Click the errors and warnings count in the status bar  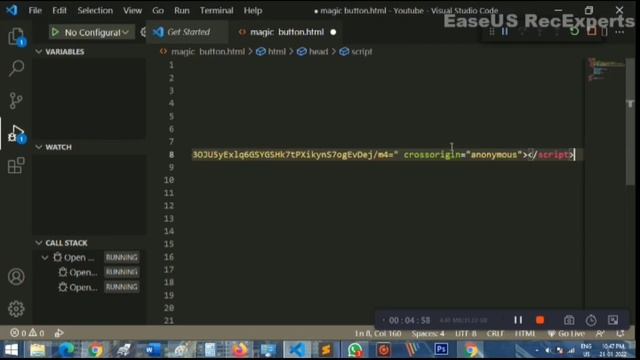click(x=27, y=333)
